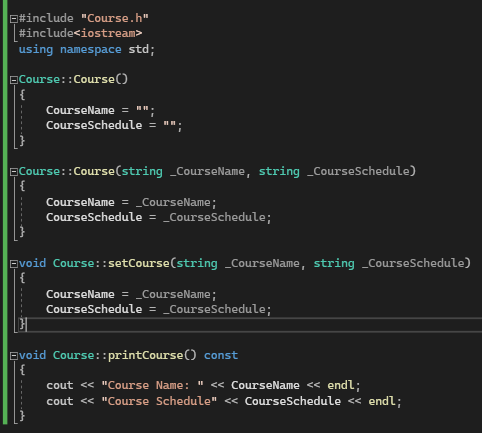Click the "Course Name: " string literal
482x433 pixels.
[x=152, y=385]
